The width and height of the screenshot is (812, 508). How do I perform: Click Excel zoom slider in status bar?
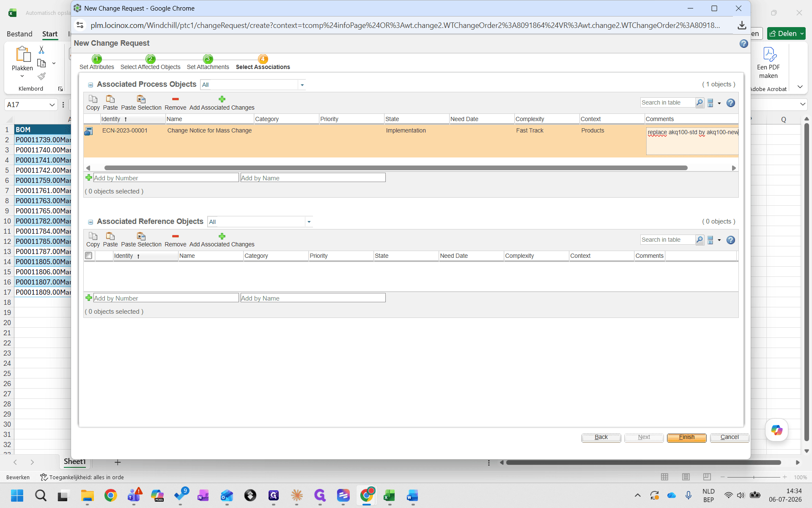(754, 477)
